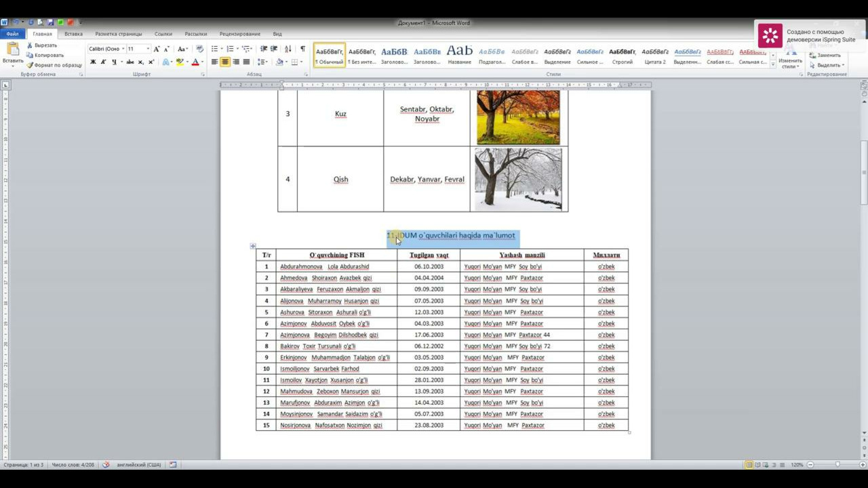Open the font size dropdown
Image resolution: width=868 pixels, height=488 pixels.
[148, 49]
